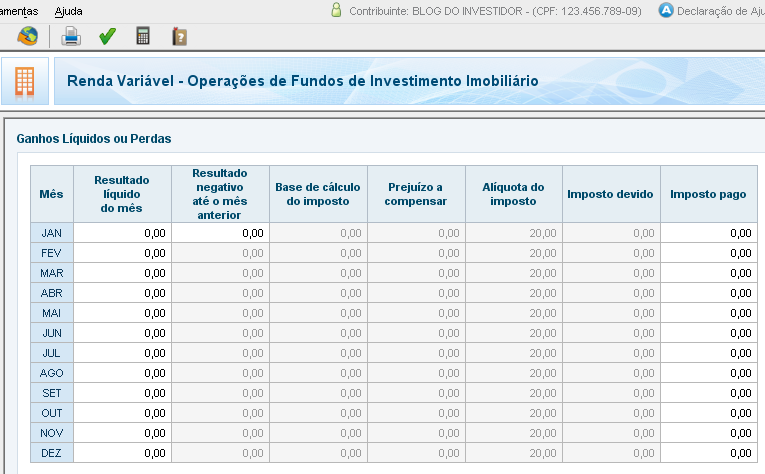
Task: Click the Declaração de Ajuste label
Action: click(x=721, y=11)
